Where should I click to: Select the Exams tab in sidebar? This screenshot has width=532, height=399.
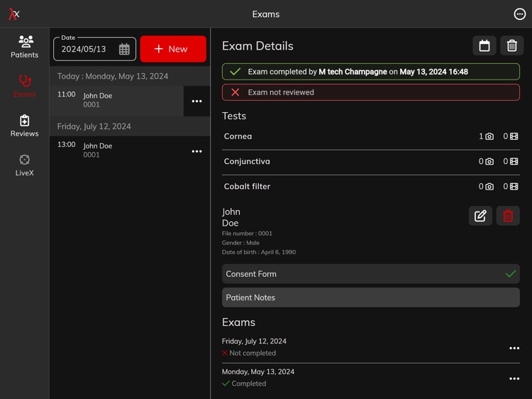(24, 85)
